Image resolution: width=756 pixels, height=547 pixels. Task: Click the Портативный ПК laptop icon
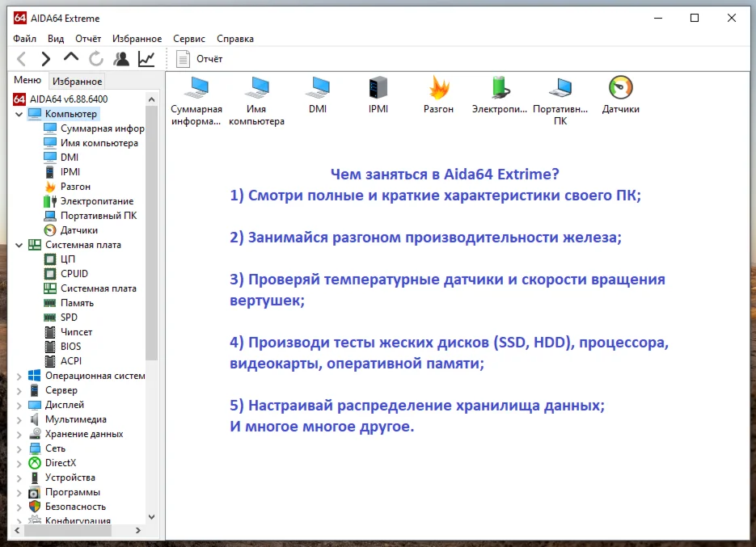(x=560, y=87)
